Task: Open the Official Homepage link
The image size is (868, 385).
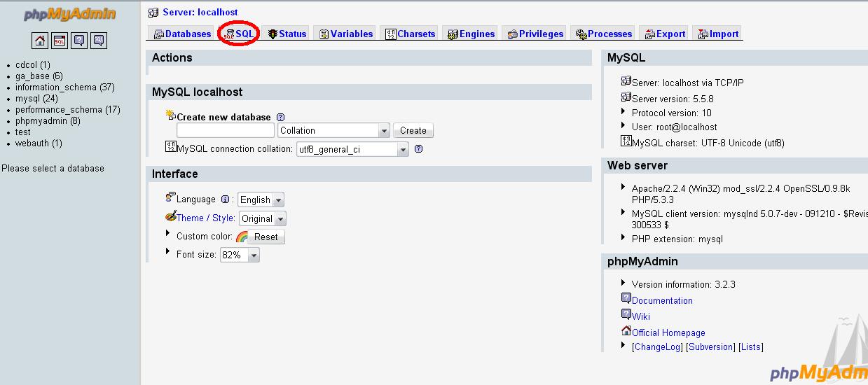Action: (x=668, y=333)
